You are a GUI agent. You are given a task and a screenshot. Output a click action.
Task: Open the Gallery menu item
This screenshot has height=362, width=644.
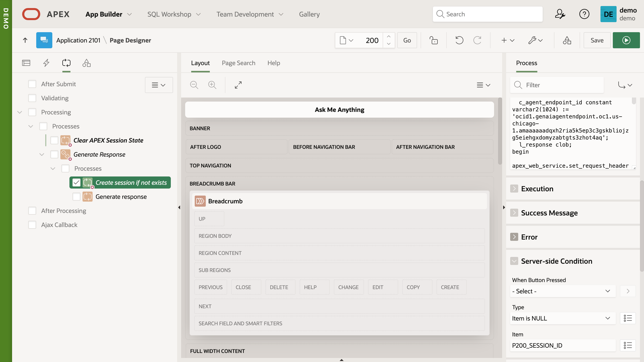[309, 14]
